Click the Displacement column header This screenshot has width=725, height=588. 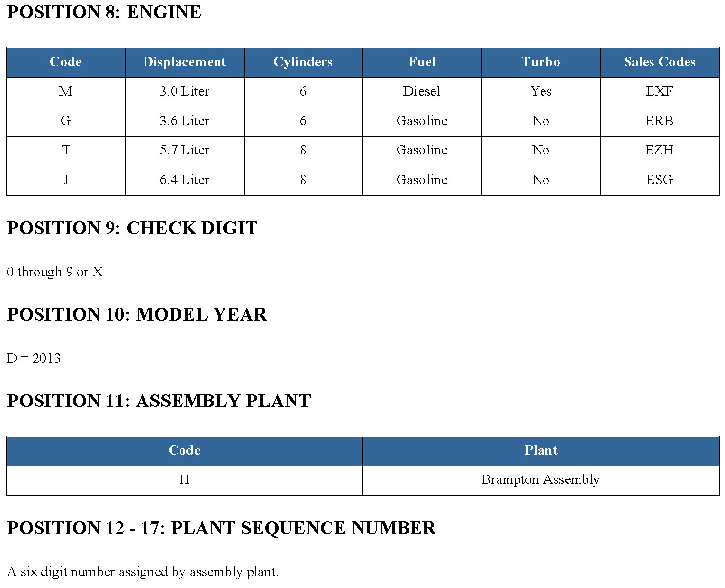coord(184,62)
